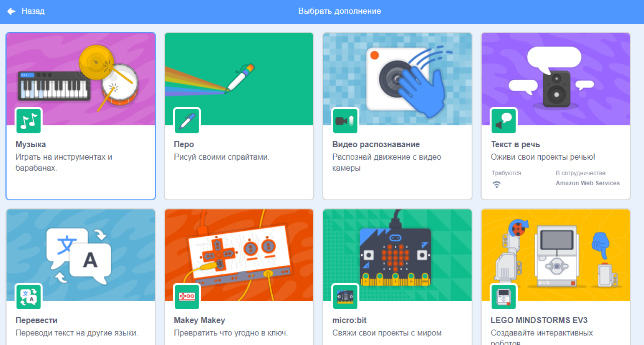Select the Перо extension title
The image size is (644, 345).
click(x=184, y=144)
